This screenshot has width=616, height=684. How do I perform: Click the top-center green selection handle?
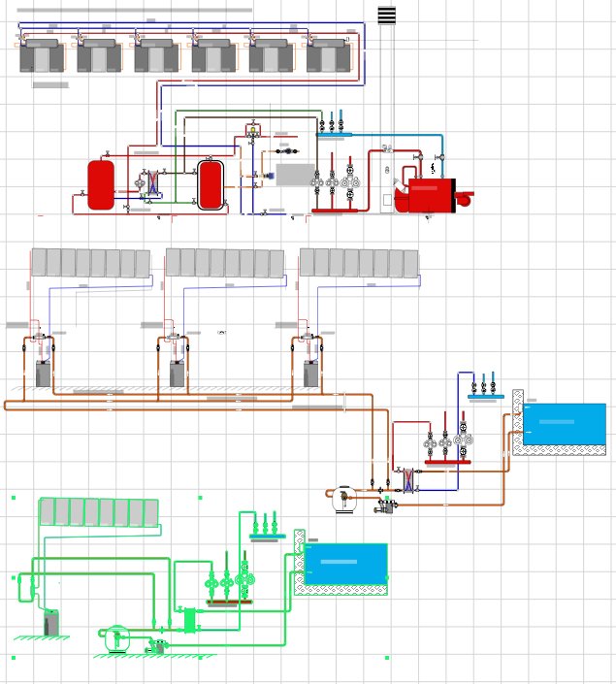(x=200, y=498)
